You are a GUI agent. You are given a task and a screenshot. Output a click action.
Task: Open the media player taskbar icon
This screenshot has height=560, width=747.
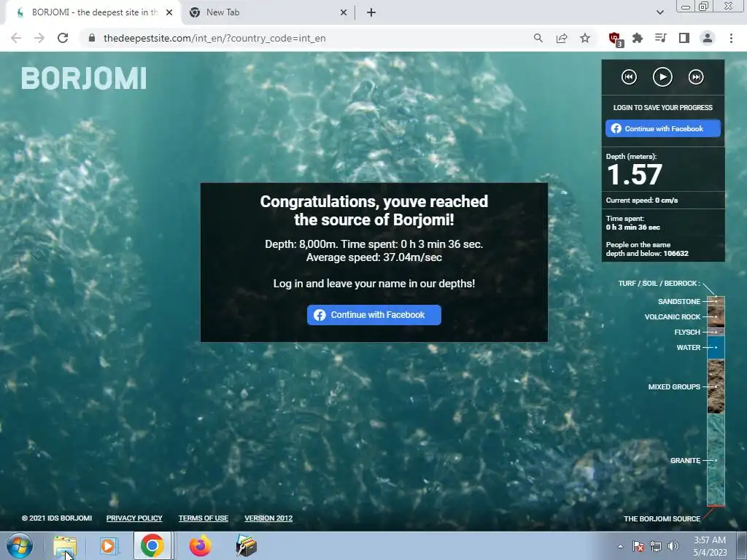[108, 545]
